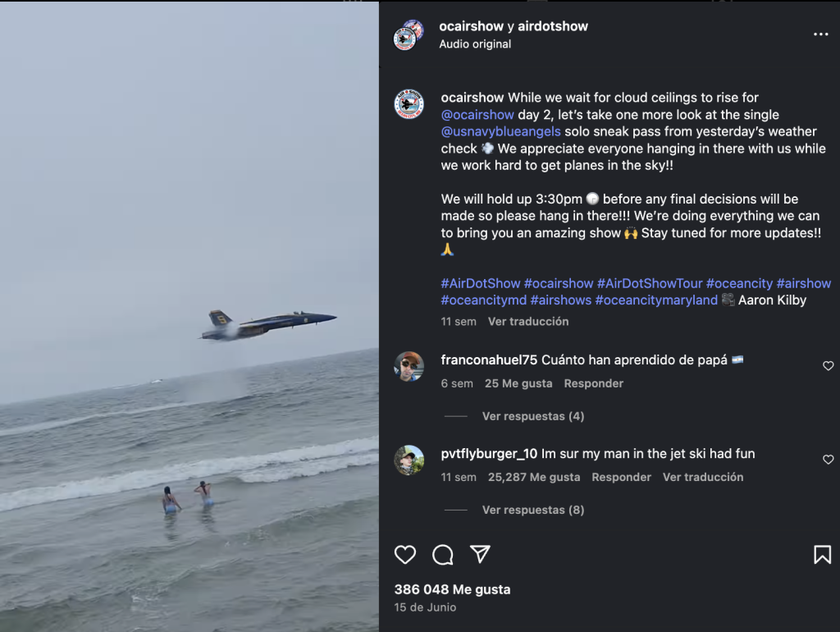Open franconahuel75's profile avatar
The image size is (840, 632).
click(x=409, y=366)
